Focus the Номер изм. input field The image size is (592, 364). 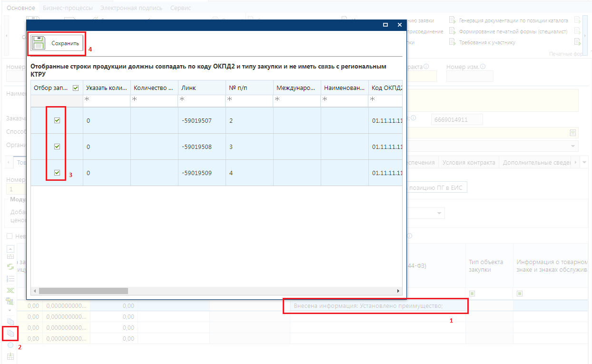tap(470, 76)
